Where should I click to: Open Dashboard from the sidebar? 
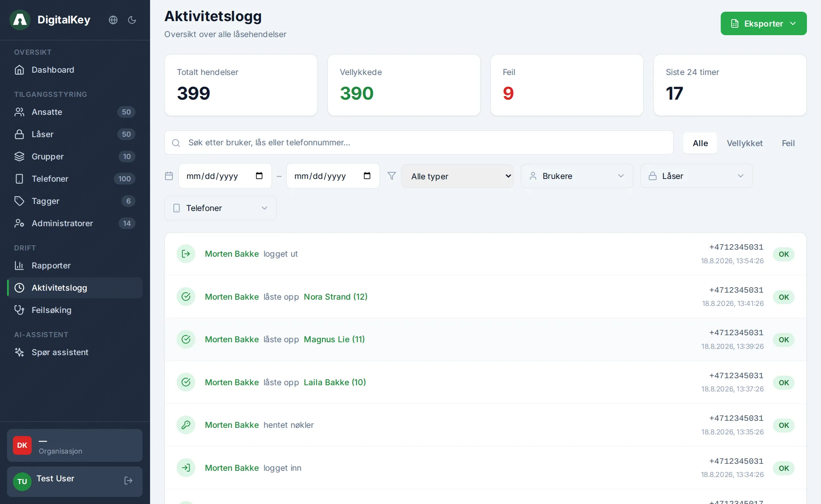click(75, 70)
